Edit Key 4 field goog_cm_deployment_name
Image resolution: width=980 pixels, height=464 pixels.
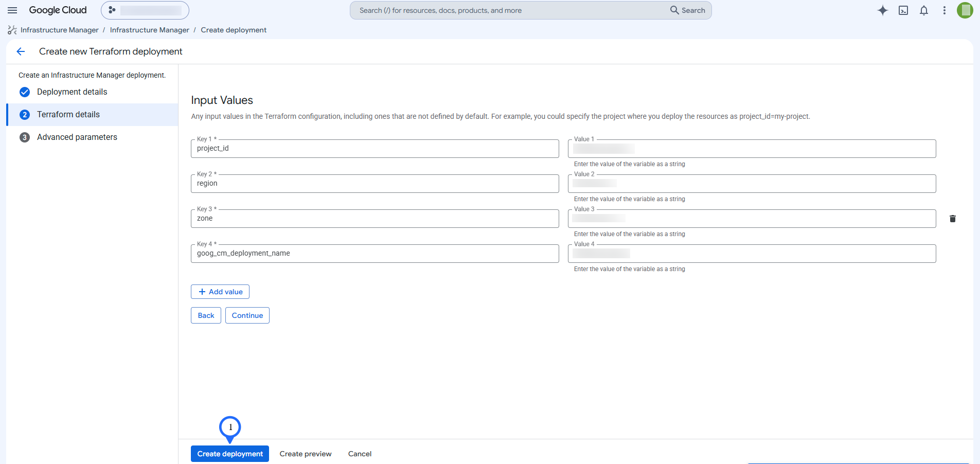(375, 254)
